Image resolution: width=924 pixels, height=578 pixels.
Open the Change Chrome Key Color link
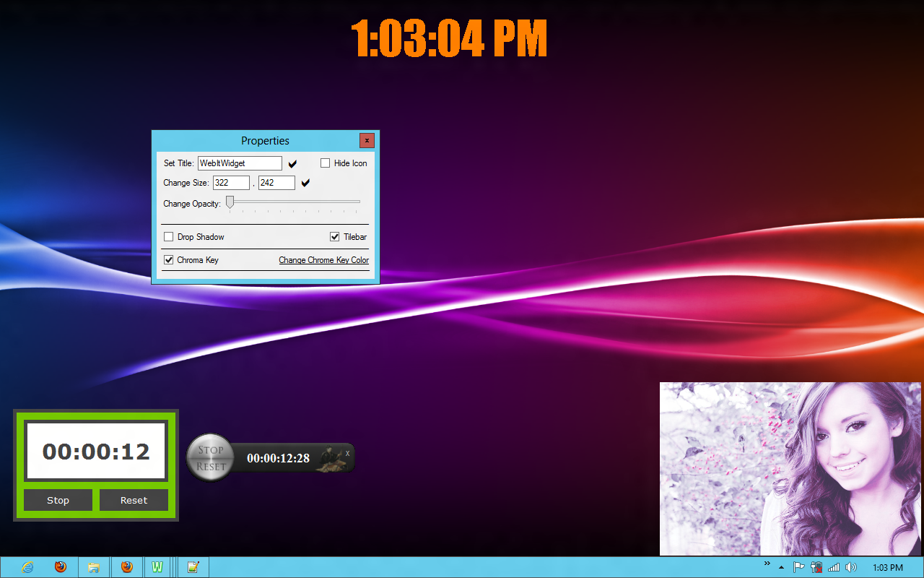pyautogui.click(x=323, y=259)
